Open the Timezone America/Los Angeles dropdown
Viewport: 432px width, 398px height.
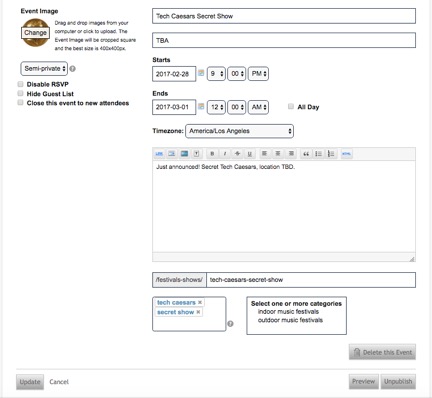[x=239, y=131]
